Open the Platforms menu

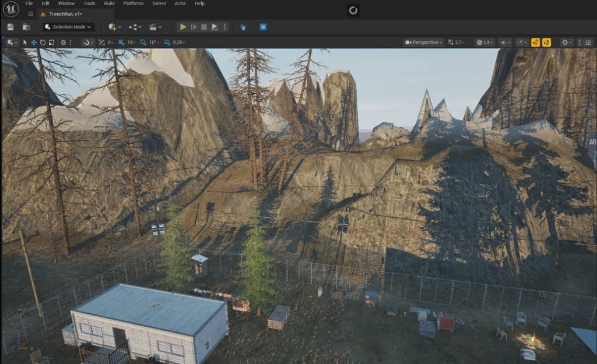coord(134,3)
